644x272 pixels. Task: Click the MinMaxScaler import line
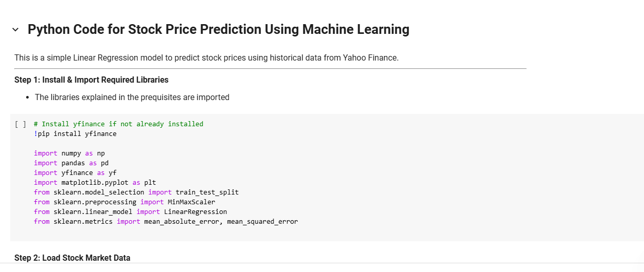[x=124, y=202]
